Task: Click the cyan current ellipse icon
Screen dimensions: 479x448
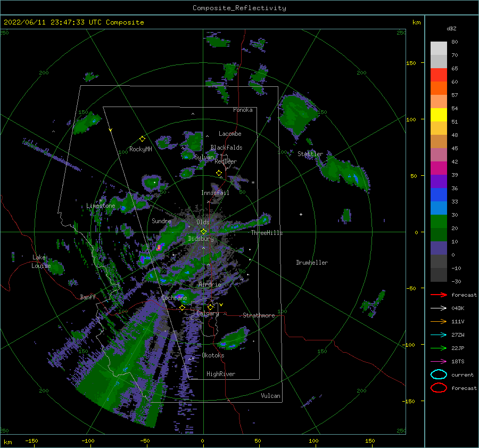Action: point(439,374)
